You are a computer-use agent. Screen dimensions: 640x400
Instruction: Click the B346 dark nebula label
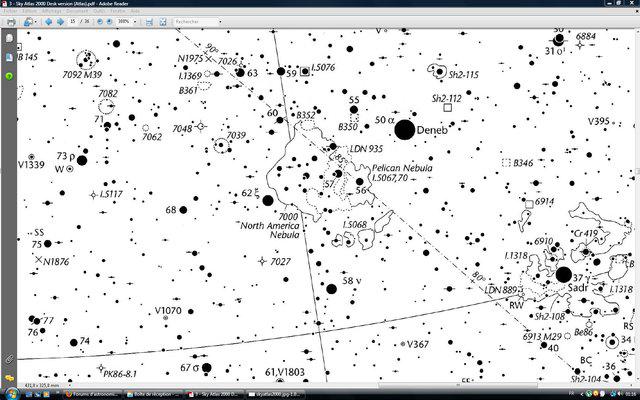[x=523, y=163]
